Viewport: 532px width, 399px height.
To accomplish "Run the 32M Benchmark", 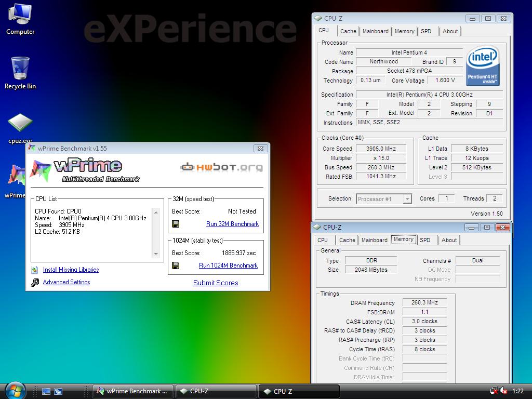I will 232,224.
